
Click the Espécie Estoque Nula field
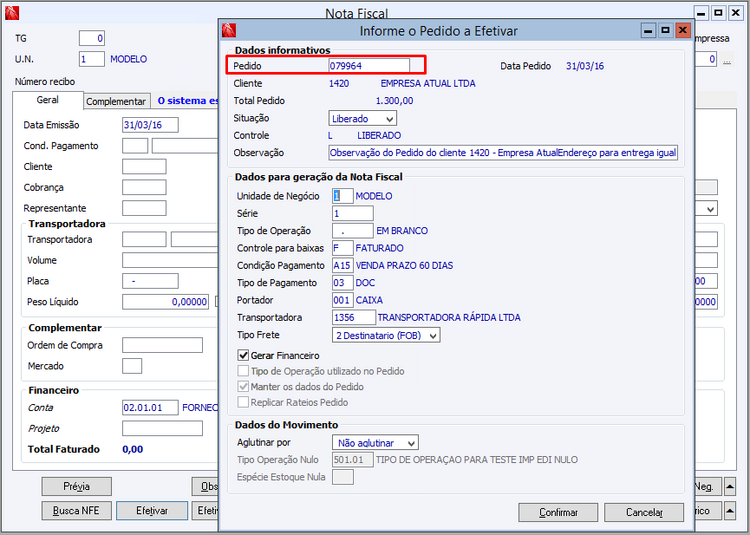pos(343,477)
